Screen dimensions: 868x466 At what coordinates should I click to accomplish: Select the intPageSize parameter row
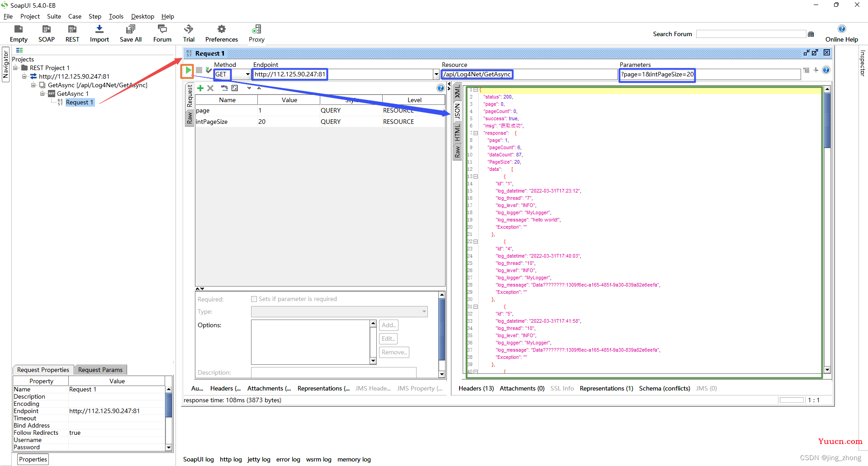(x=320, y=122)
